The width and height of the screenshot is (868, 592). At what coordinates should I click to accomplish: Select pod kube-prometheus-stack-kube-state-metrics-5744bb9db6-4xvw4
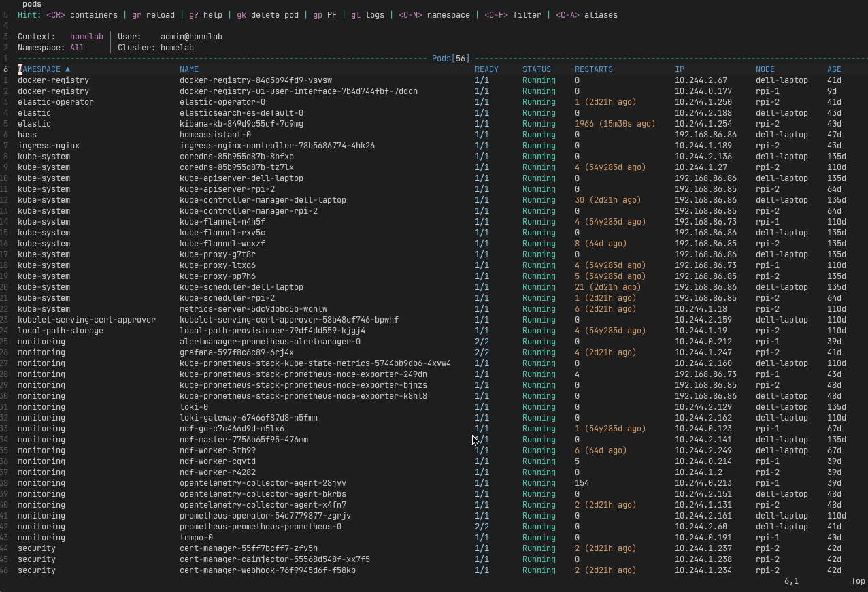[315, 363]
